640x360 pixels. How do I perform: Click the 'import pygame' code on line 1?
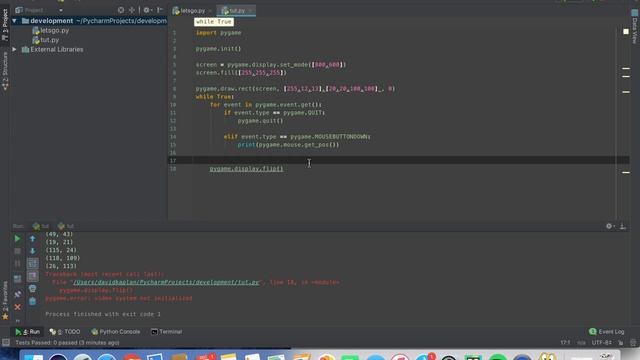[218, 33]
